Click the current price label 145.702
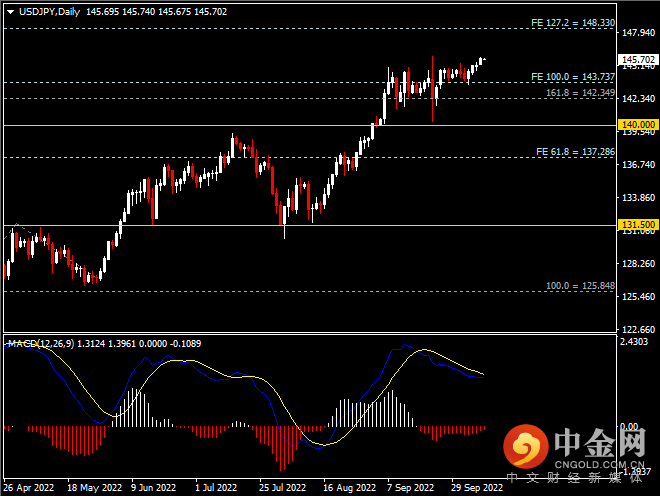Viewport: 660px width, 496px height. pyautogui.click(x=638, y=59)
